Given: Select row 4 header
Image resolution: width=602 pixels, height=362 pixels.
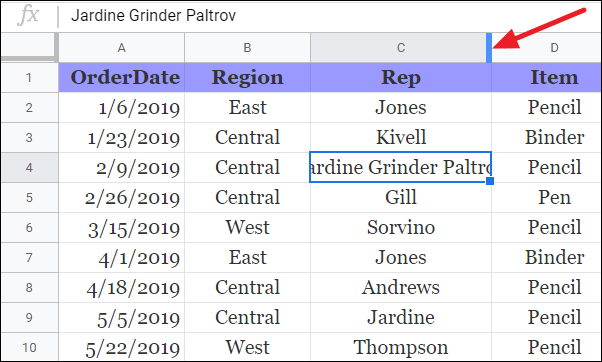Looking at the screenshot, I should click(30, 167).
